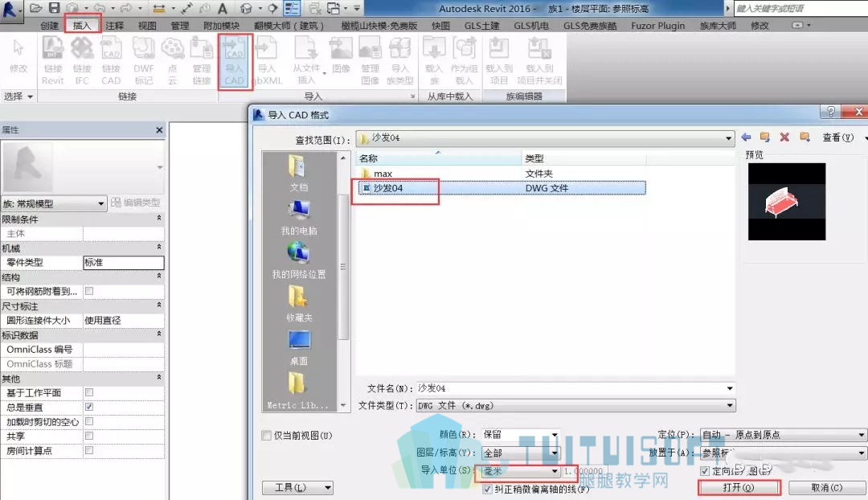This screenshot has height=500, width=868.
Task: Switch to the 注释 ribbon tab
Action: click(x=115, y=26)
